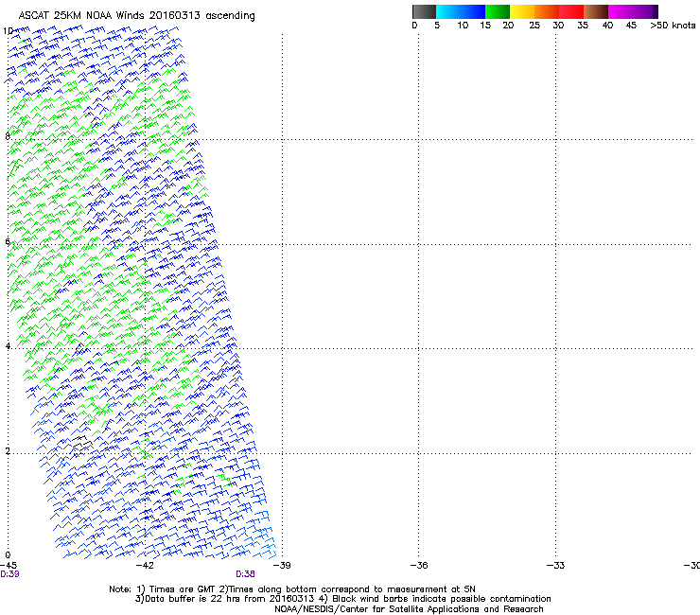The image size is (700, 615).
Task: Click the green 15-20 knots color swatch
Action: coord(498,11)
